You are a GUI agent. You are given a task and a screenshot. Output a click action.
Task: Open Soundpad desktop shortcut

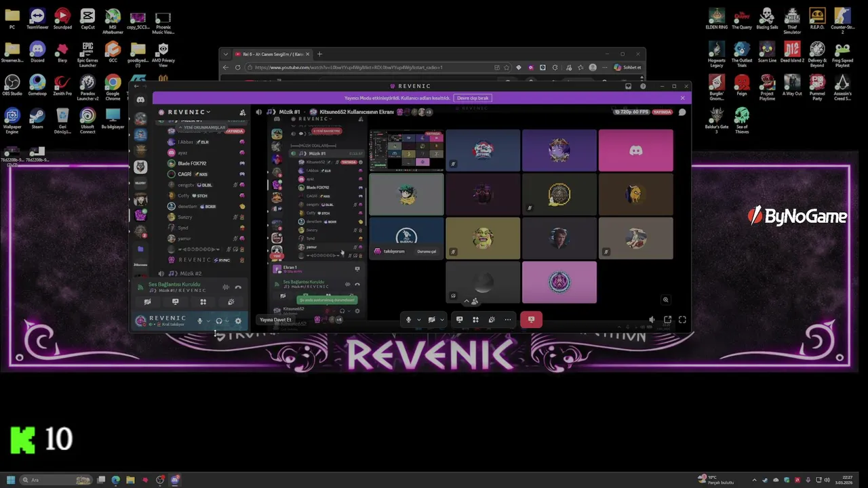[x=62, y=18]
